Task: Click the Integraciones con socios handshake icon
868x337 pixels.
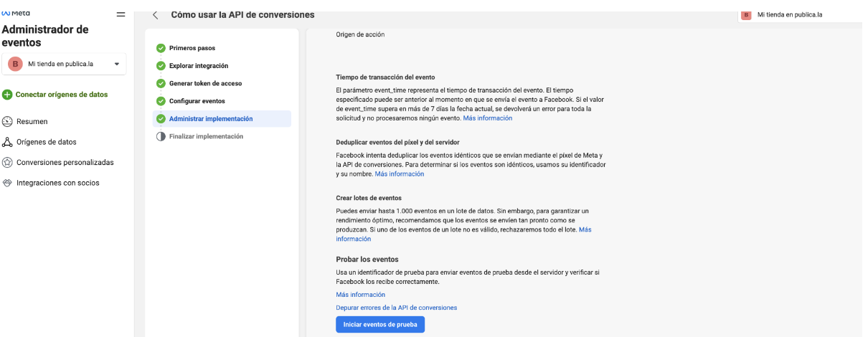Action: [x=7, y=183]
